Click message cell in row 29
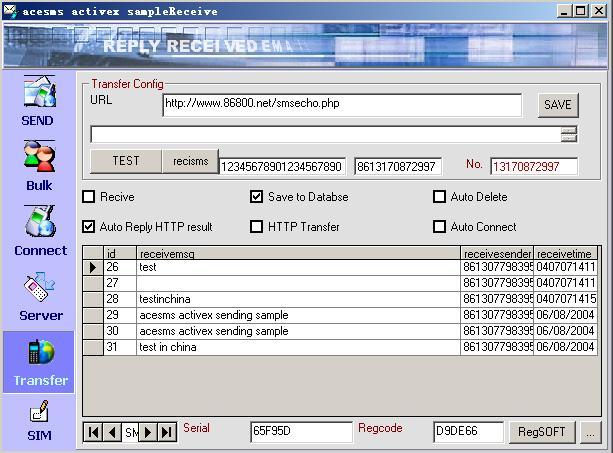This screenshot has height=453, width=613. coord(298,315)
